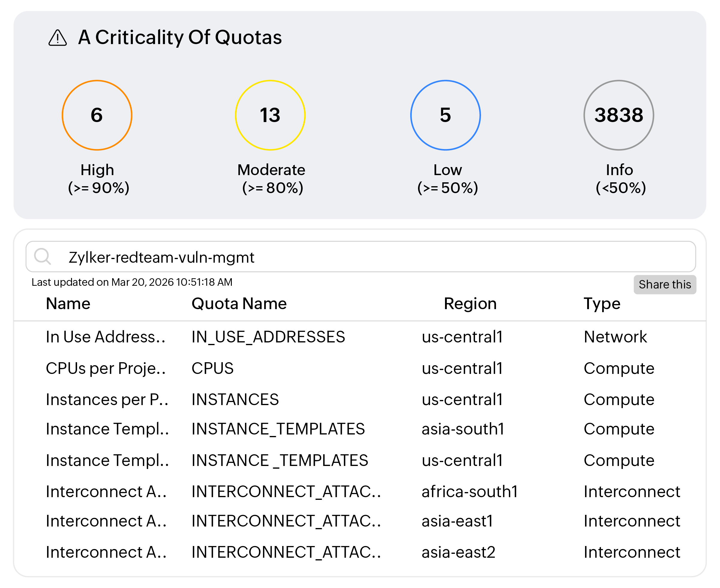
Task: Click the CPUS quota name cell
Action: tap(213, 368)
